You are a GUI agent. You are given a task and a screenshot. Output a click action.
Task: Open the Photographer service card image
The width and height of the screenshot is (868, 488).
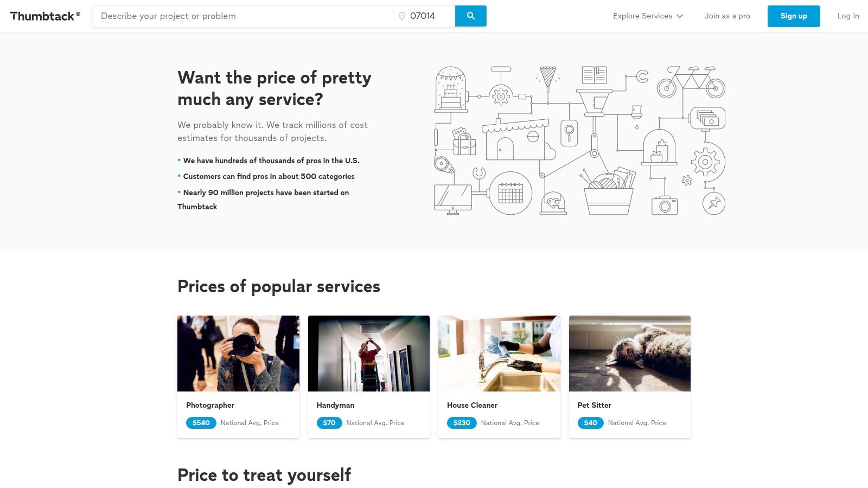(238, 354)
